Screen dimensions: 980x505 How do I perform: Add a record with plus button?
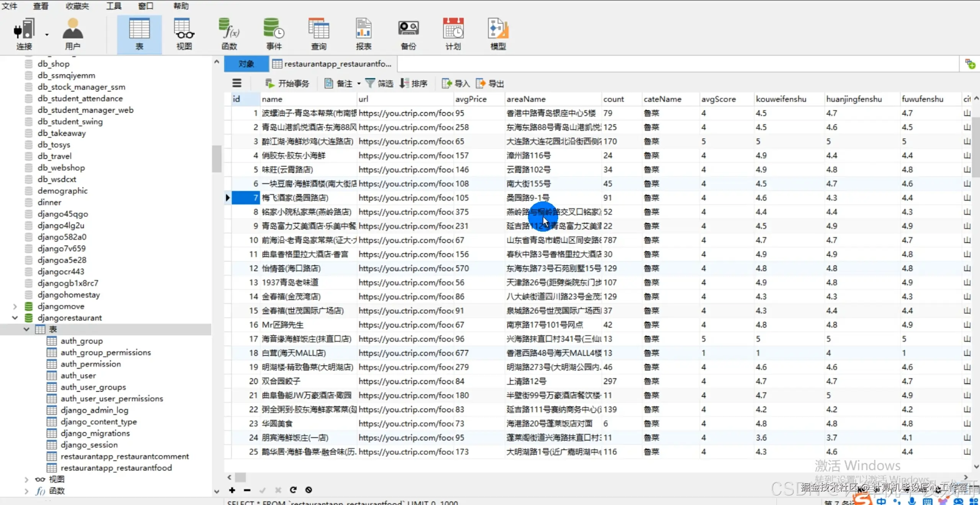click(232, 490)
